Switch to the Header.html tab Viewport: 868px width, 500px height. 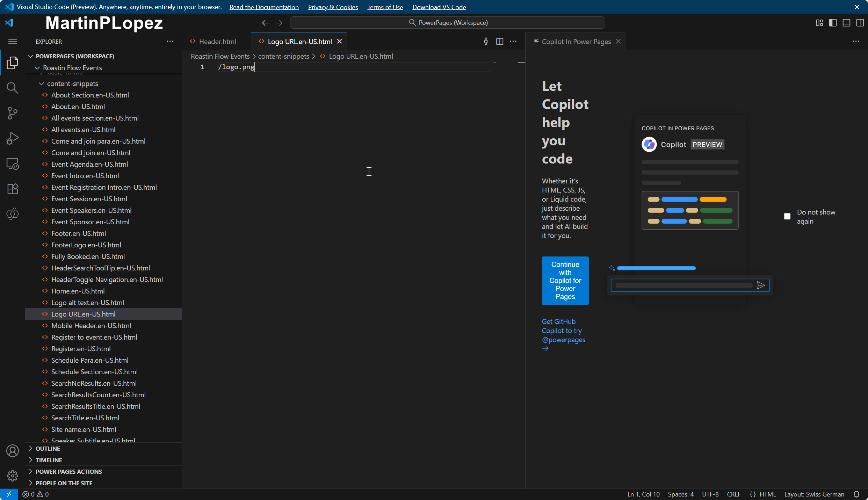217,42
